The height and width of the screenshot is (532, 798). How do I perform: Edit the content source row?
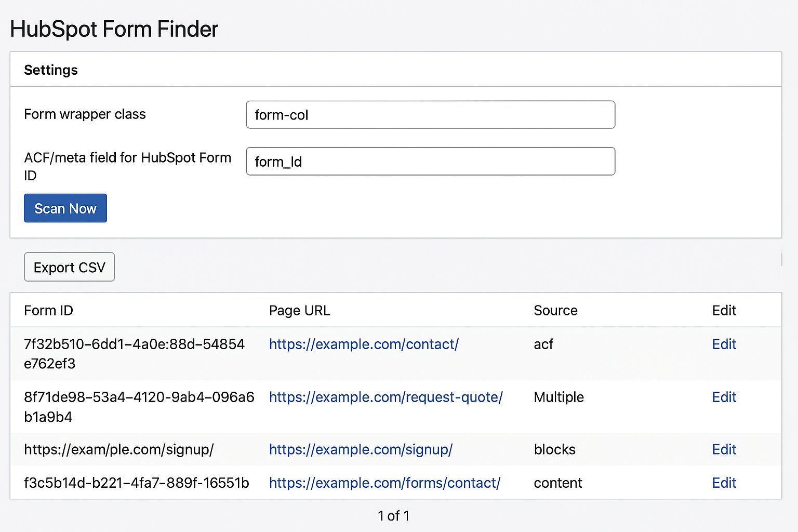click(724, 483)
